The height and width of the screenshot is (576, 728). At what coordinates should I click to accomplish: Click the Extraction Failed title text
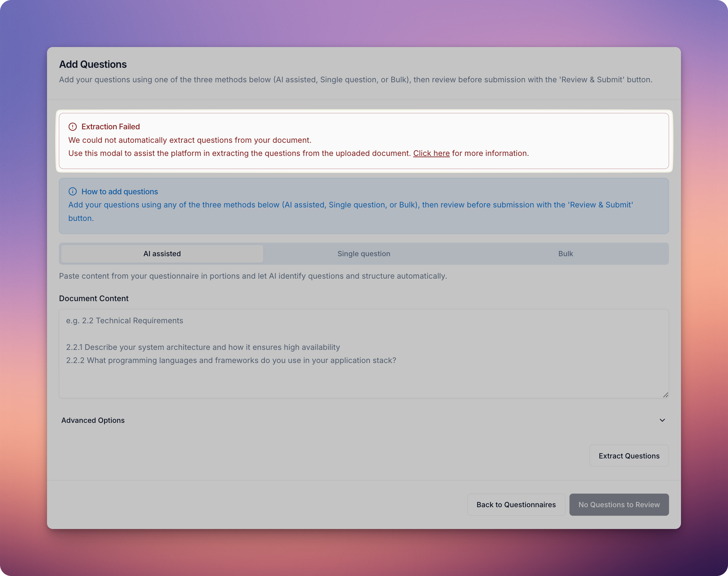point(110,127)
